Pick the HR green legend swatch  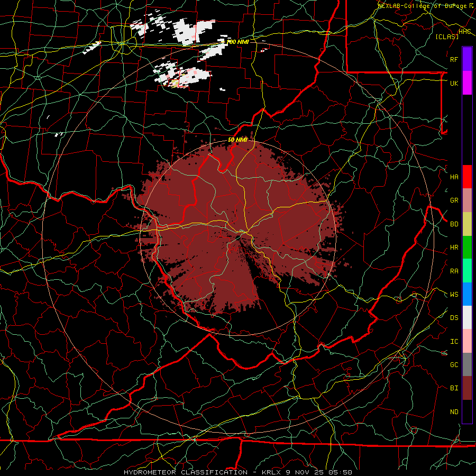pyautogui.click(x=467, y=248)
